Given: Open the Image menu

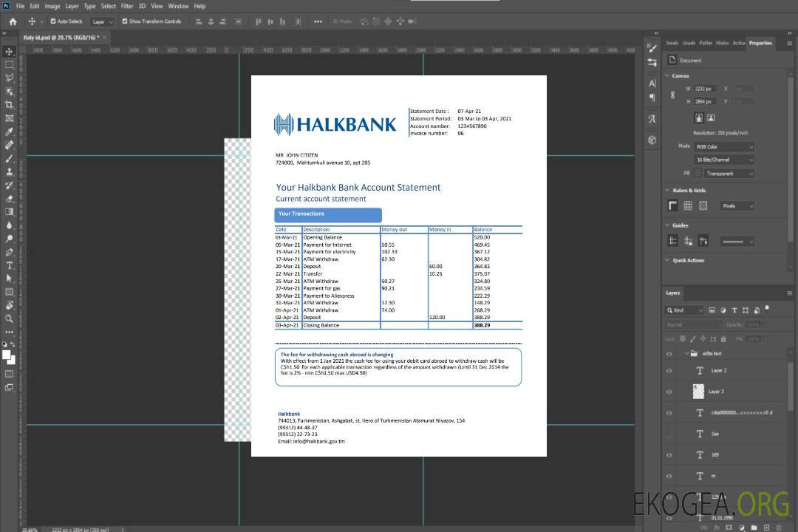Looking at the screenshot, I should 52,6.
